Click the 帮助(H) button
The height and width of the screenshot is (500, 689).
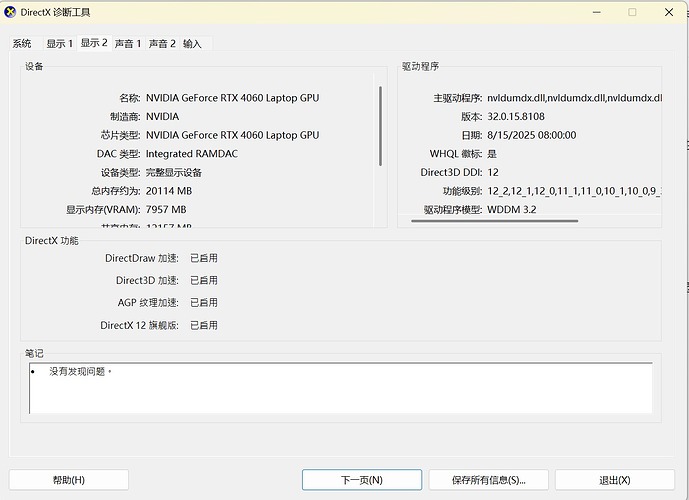click(x=69, y=480)
